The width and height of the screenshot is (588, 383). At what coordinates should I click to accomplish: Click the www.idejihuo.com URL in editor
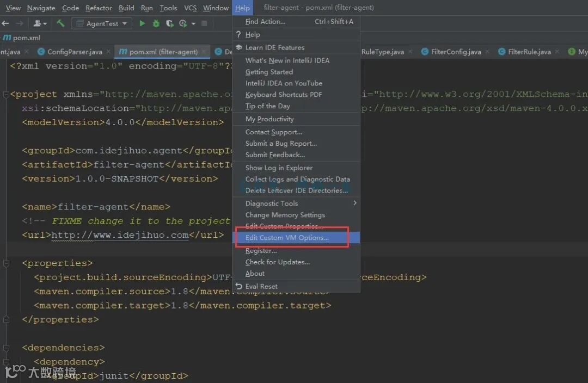click(120, 235)
